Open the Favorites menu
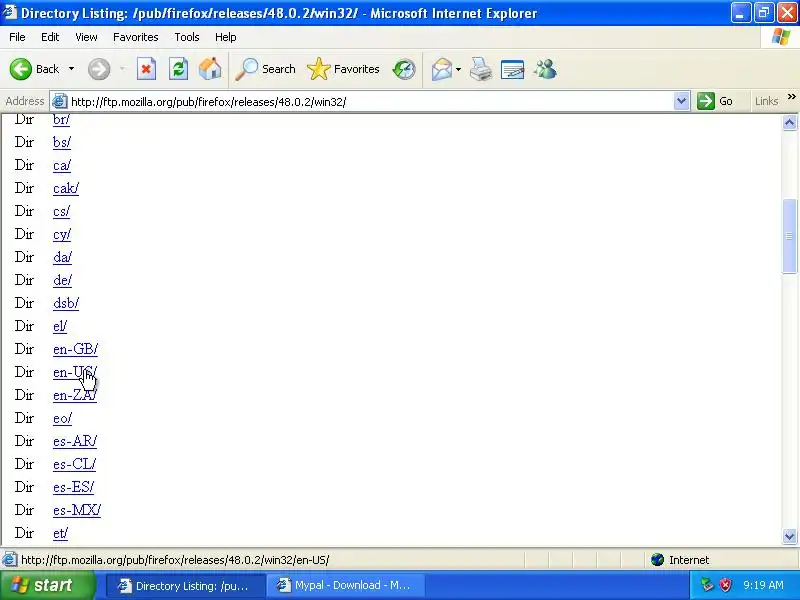800x600 pixels. [136, 37]
